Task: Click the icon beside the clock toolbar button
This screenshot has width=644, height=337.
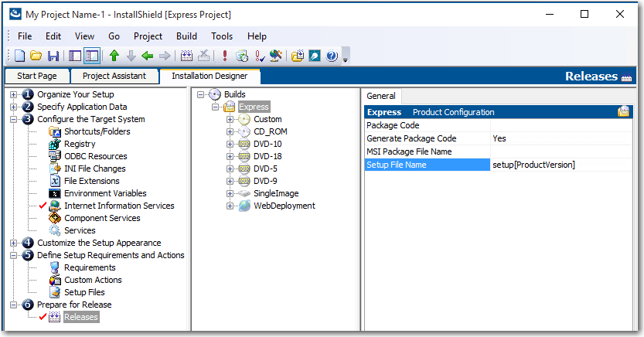Action: (x=242, y=56)
